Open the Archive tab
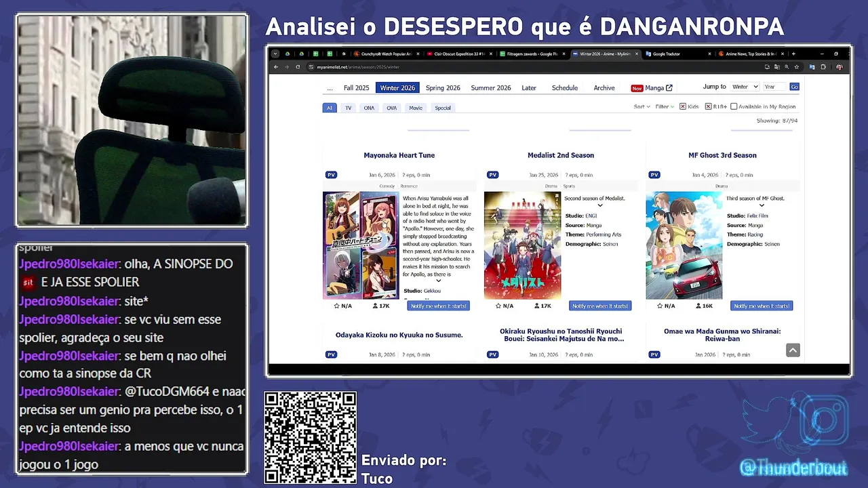 pos(604,88)
